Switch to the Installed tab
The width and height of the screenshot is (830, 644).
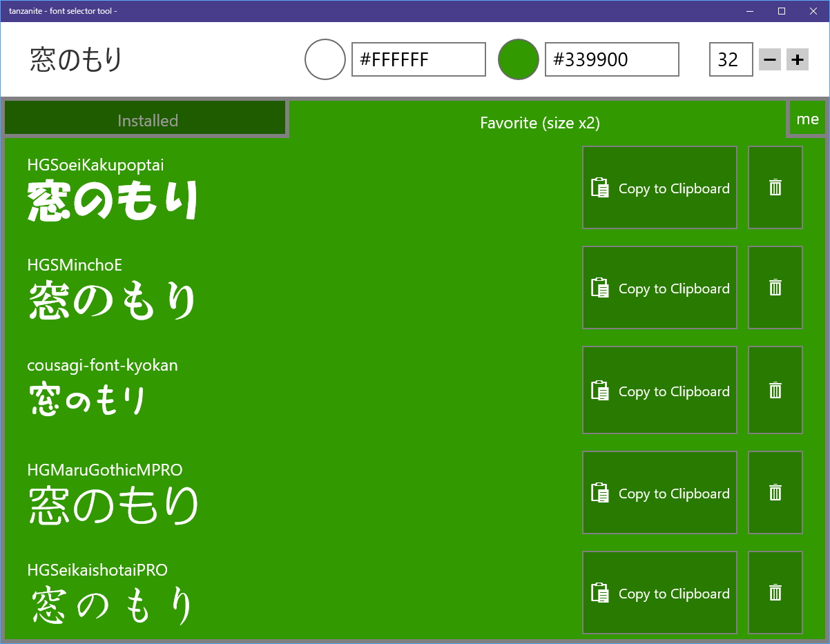[x=146, y=119]
